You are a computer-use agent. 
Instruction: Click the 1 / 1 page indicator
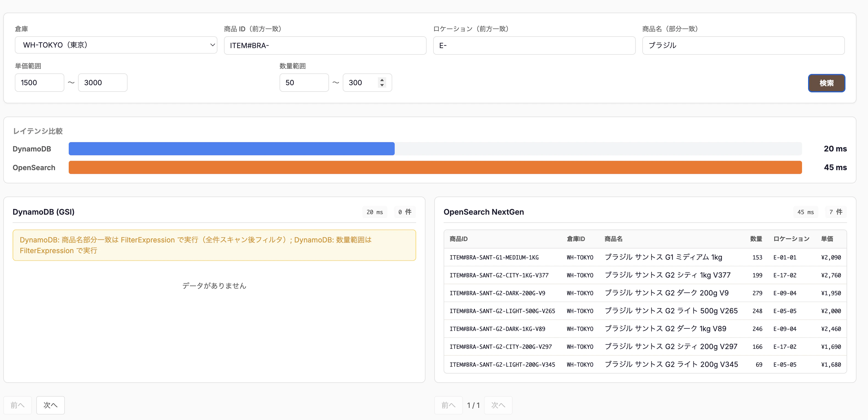[x=473, y=405]
